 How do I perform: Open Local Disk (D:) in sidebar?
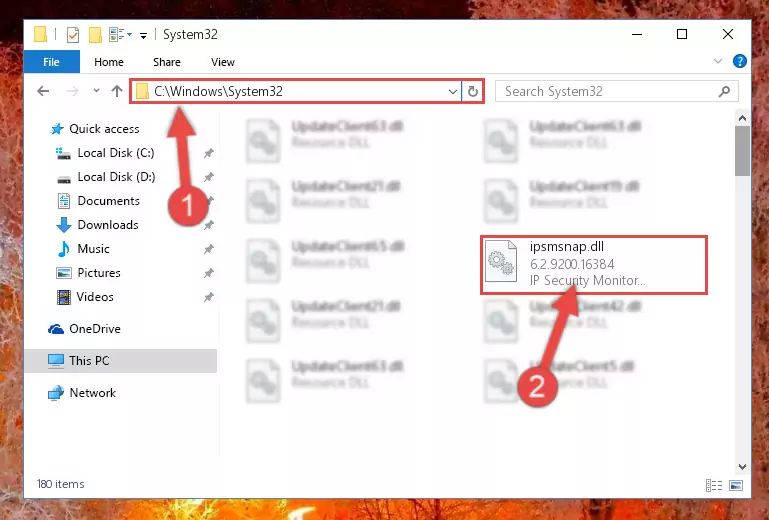116,177
